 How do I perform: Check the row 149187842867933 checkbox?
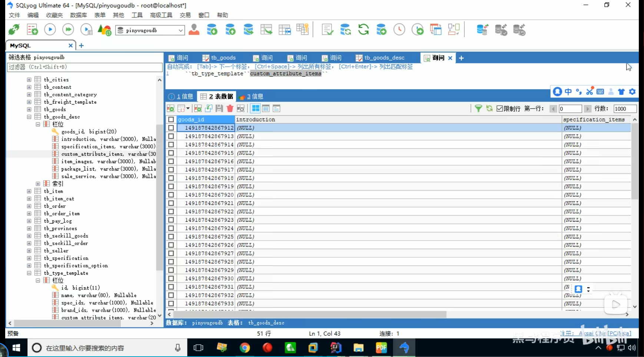point(171,303)
